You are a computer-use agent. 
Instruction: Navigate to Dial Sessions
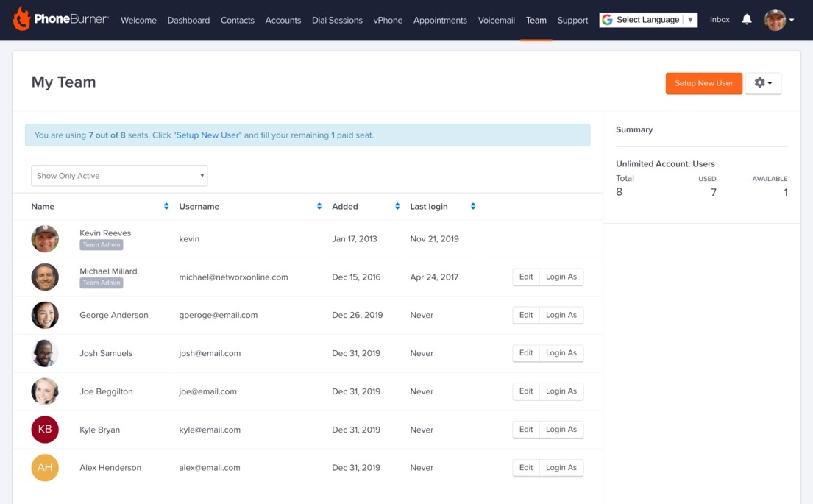tap(337, 20)
